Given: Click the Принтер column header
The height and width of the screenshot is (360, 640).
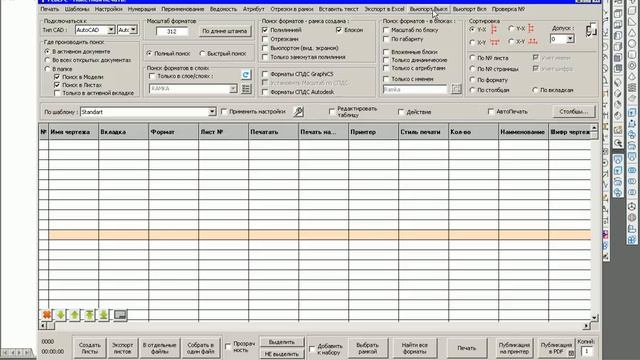Looking at the screenshot, I should pyautogui.click(x=373, y=132).
